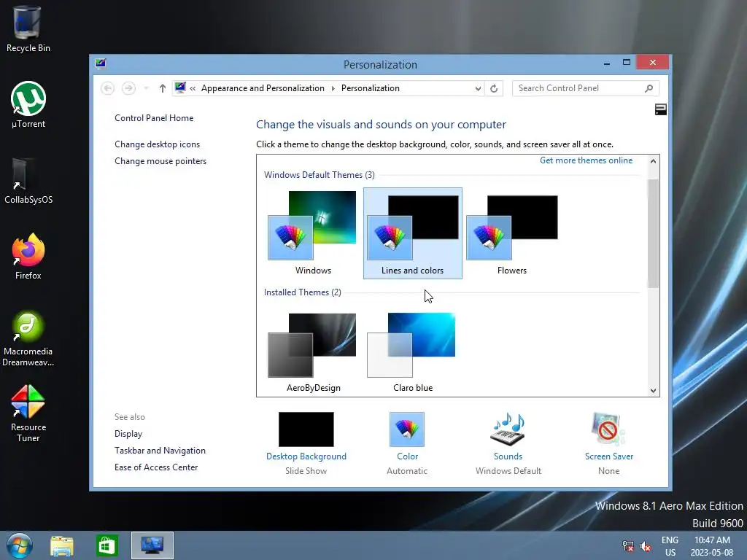This screenshot has width=747, height=560.
Task: Go up one level with the Up arrow
Action: click(163, 88)
